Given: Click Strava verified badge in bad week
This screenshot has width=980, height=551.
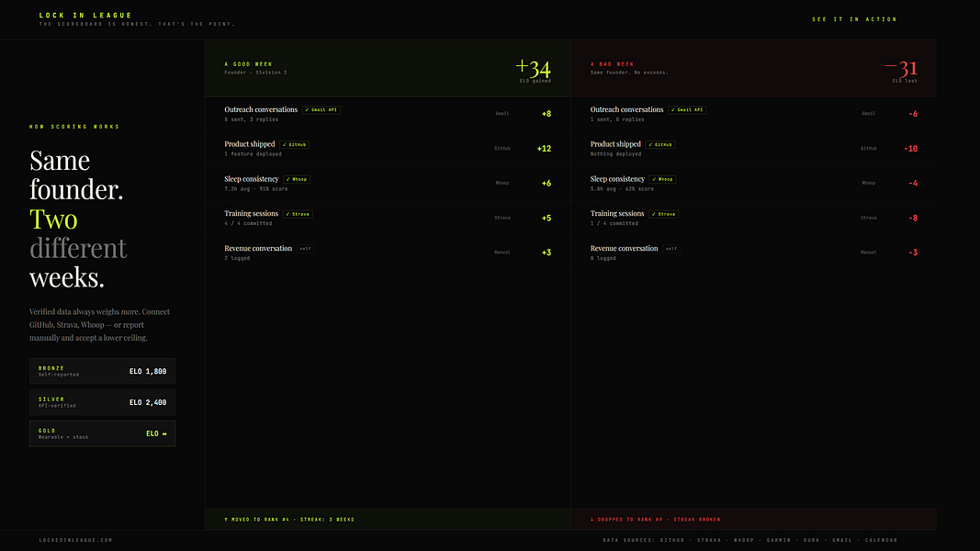Looking at the screenshot, I should click(664, 214).
